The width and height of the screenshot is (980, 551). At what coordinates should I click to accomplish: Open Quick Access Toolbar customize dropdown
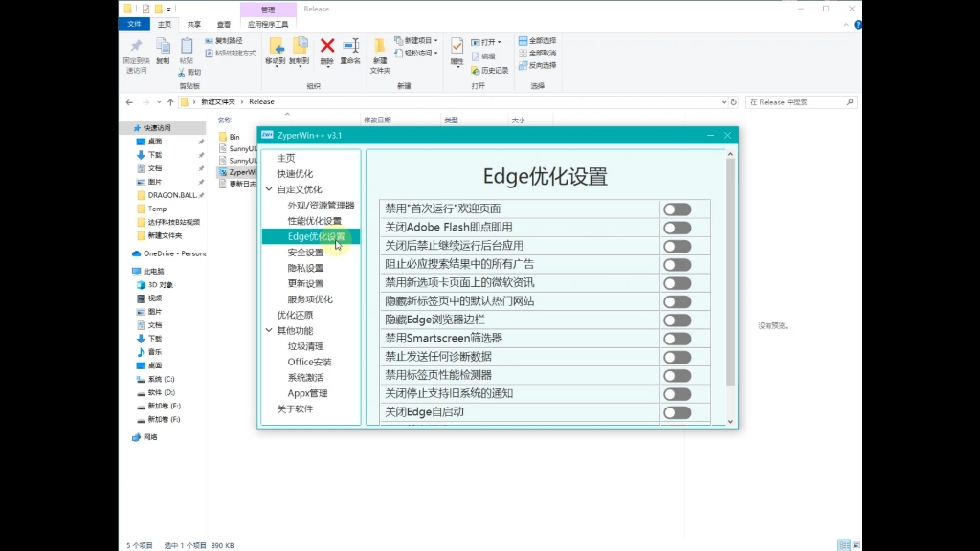[x=168, y=10]
